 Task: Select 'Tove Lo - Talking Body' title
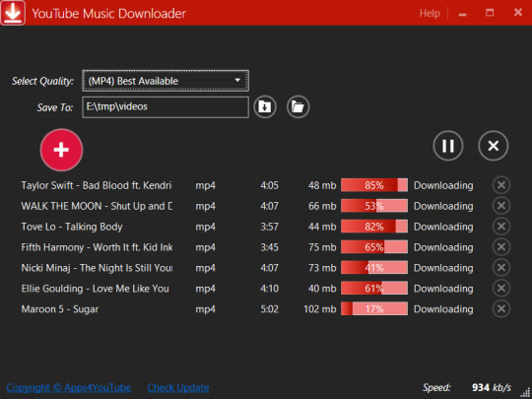point(72,227)
